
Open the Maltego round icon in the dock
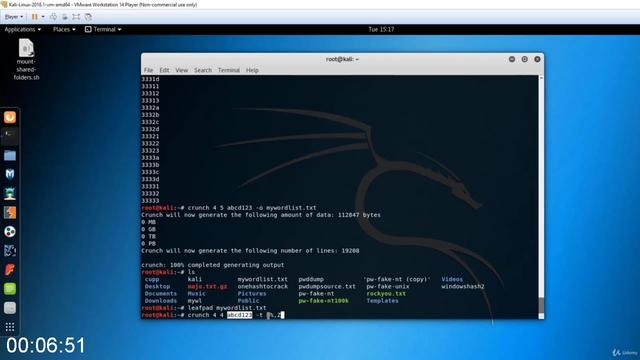pyautogui.click(x=10, y=231)
